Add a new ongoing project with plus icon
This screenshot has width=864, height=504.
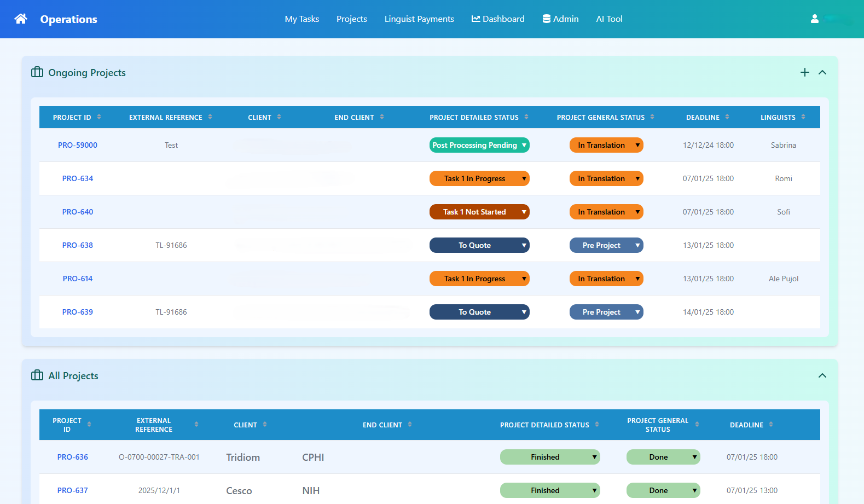pyautogui.click(x=804, y=72)
